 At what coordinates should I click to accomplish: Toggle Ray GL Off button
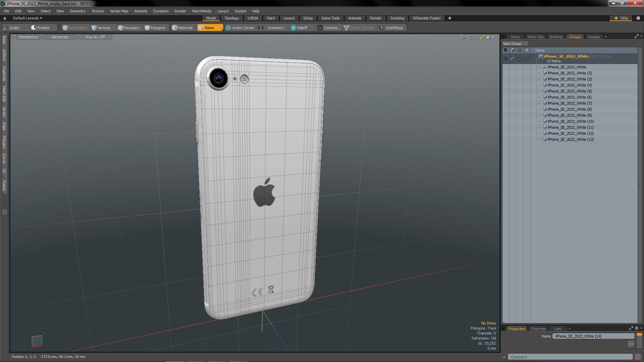[x=95, y=37]
